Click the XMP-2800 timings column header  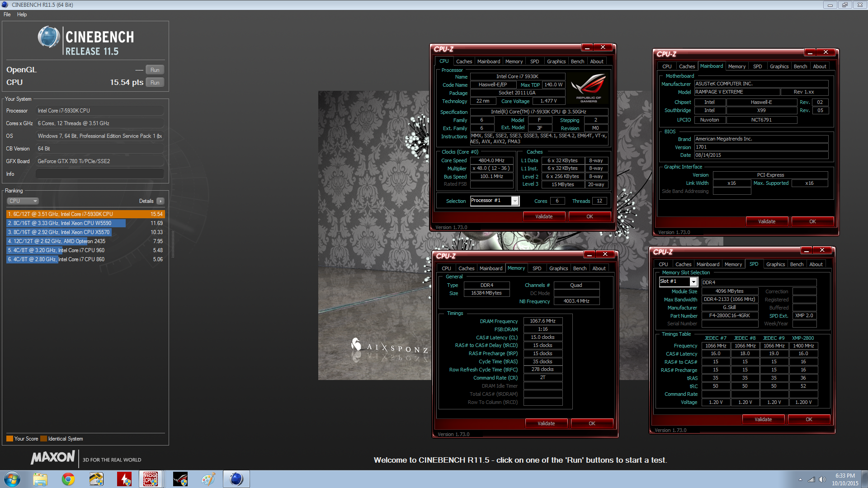coord(803,338)
